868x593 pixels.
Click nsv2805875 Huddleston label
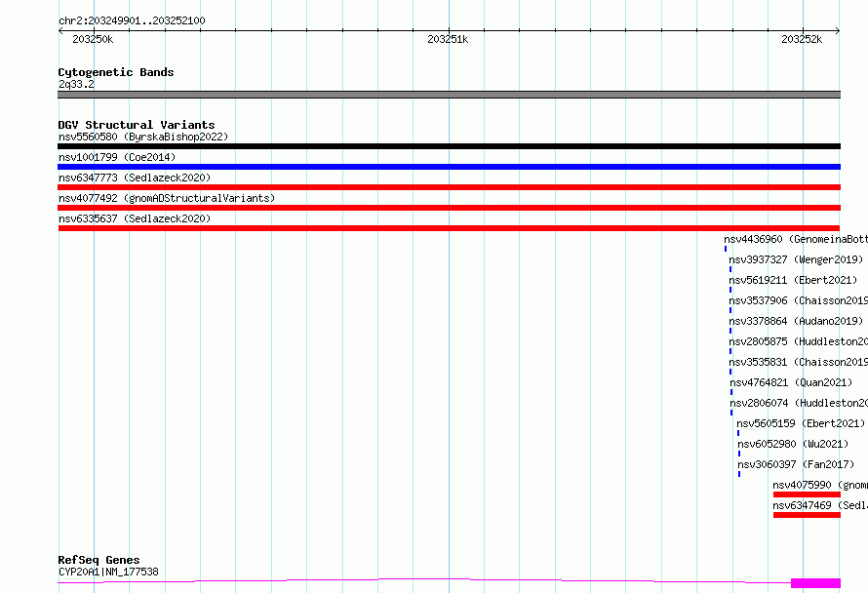click(798, 341)
